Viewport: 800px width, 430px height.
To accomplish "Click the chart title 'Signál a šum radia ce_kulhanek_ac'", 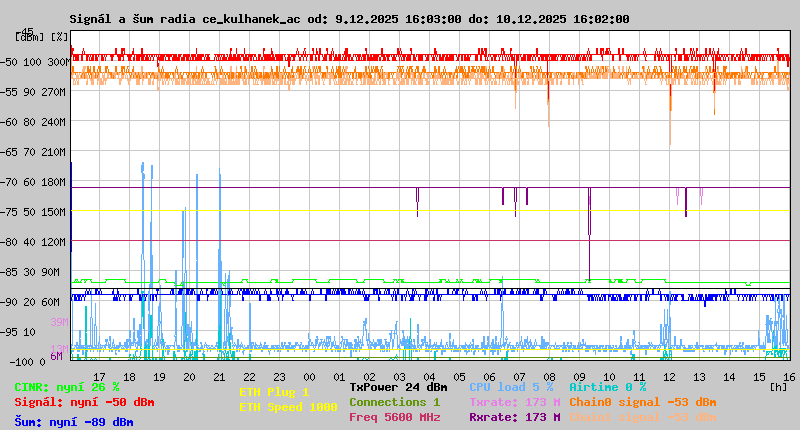I will [x=185, y=19].
